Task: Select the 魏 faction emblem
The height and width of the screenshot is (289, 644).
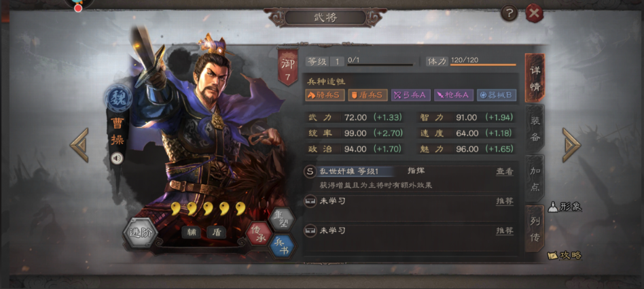Action: coord(118,99)
